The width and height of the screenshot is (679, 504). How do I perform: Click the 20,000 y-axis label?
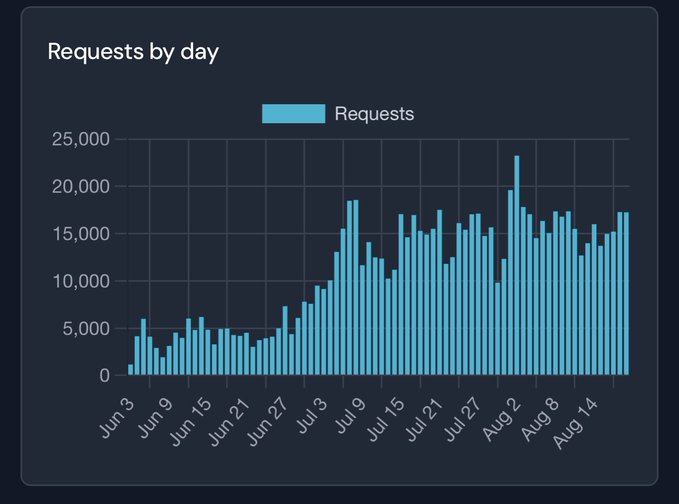[x=81, y=187]
